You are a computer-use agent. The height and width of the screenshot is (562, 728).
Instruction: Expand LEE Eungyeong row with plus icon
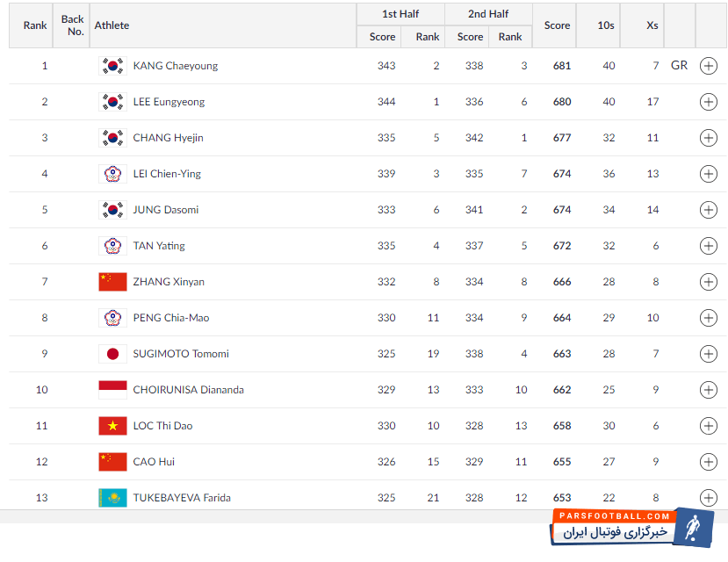(x=708, y=102)
